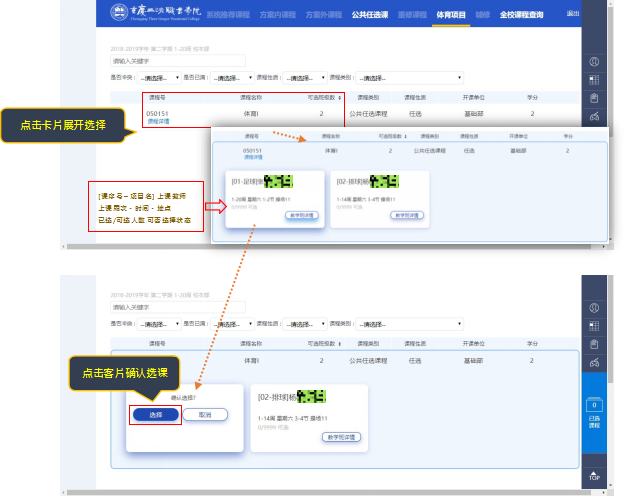The width and height of the screenshot is (629, 496).
Task: Click the user profile icon in top sidebar
Action: [594, 61]
